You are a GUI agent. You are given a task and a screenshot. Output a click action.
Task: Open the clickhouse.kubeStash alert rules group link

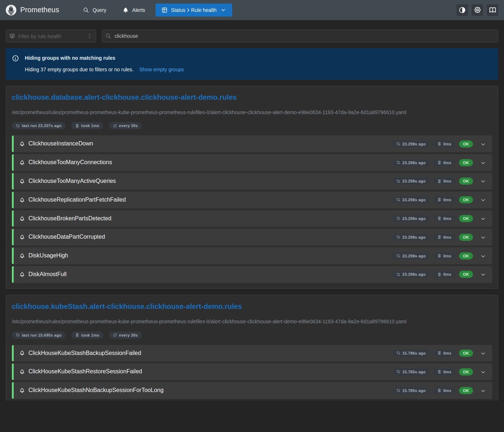pos(127,306)
